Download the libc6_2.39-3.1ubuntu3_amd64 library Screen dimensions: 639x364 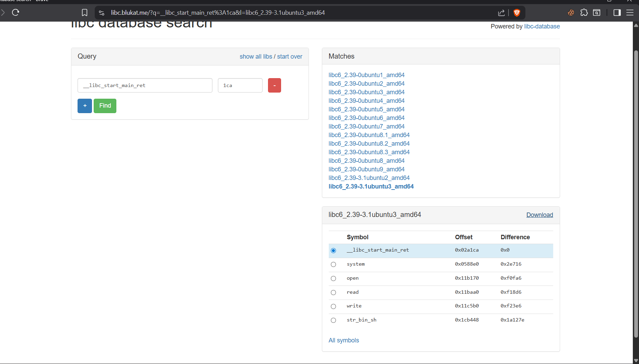click(x=539, y=215)
